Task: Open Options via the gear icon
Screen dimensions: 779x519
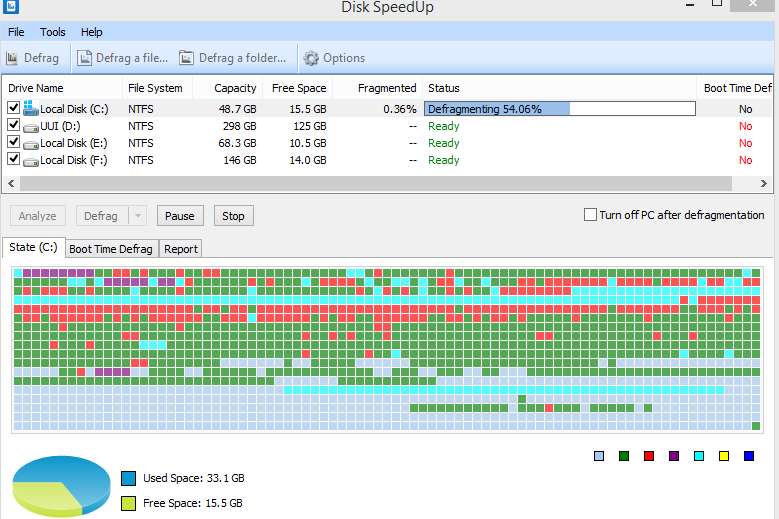Action: (x=311, y=58)
